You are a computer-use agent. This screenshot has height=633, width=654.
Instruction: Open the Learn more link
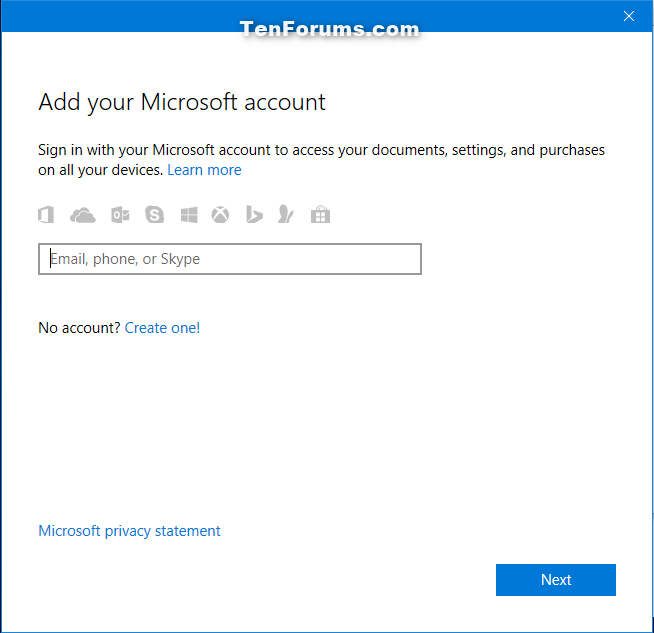point(204,170)
